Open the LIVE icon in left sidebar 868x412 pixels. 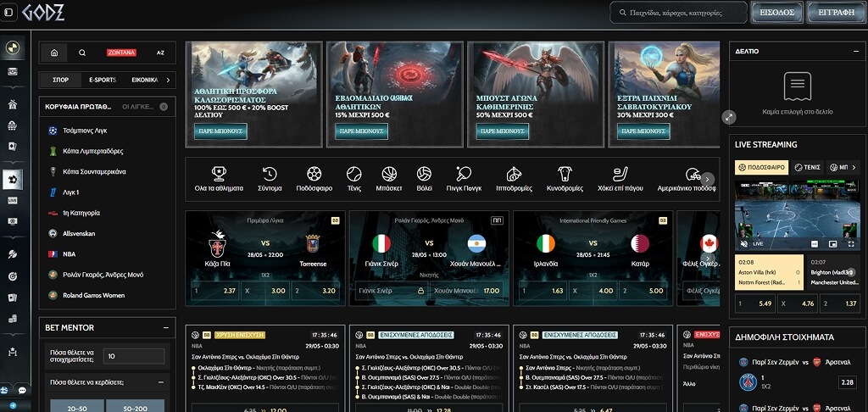pos(12,200)
